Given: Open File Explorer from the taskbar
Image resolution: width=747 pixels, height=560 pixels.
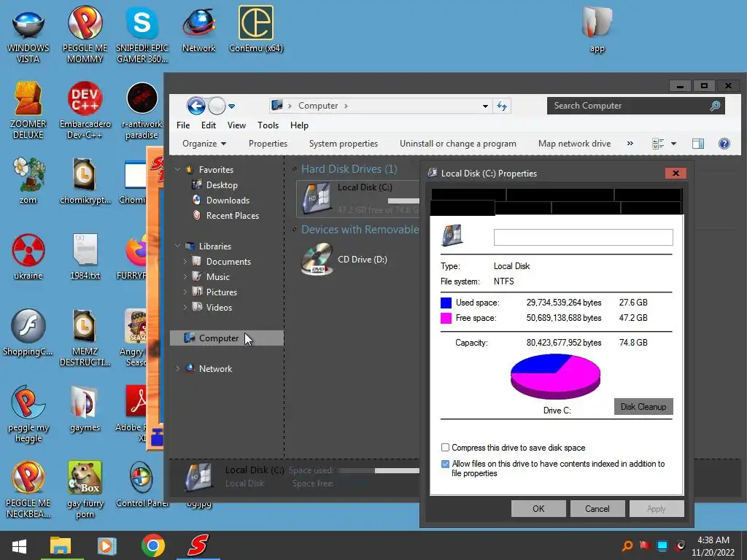Looking at the screenshot, I should 61,545.
